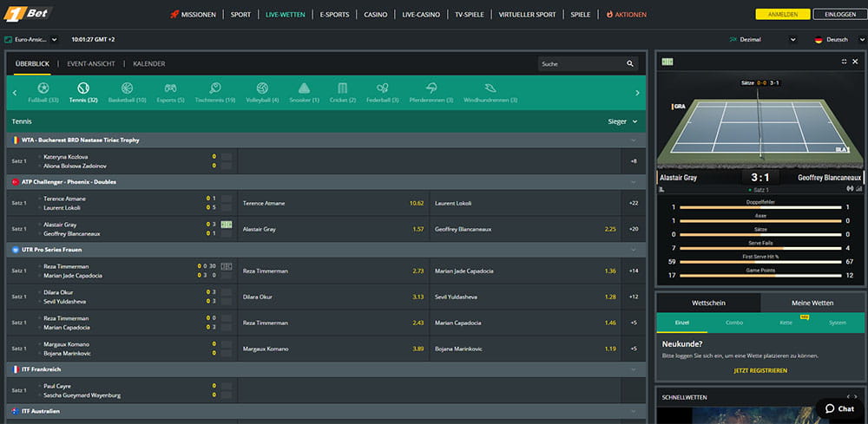Collapse ATP Challenger Phoenix Doubles section

click(x=634, y=182)
